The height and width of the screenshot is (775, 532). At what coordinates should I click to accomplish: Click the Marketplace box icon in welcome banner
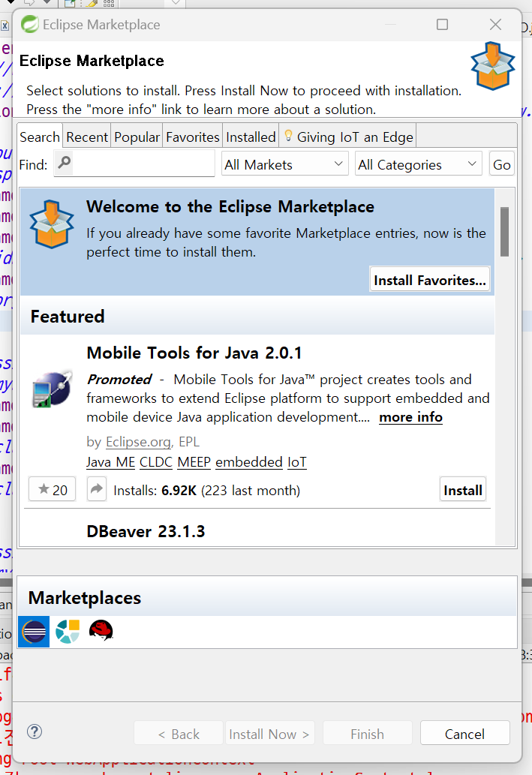pos(52,224)
